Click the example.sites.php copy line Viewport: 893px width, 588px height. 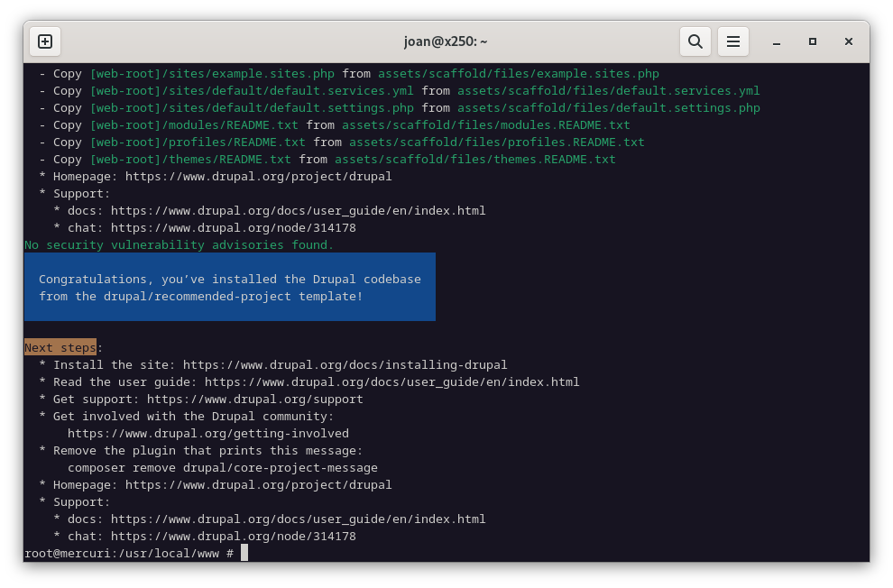349,73
